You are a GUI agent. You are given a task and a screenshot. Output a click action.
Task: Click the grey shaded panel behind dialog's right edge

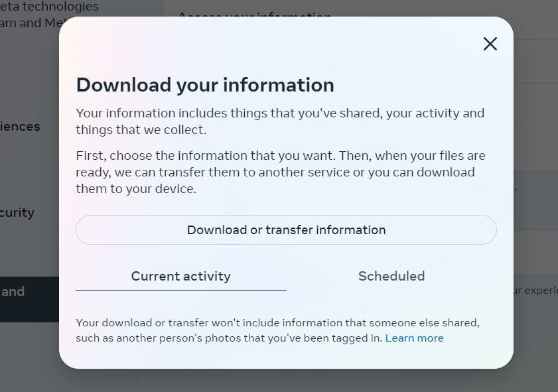pyautogui.click(x=535, y=200)
